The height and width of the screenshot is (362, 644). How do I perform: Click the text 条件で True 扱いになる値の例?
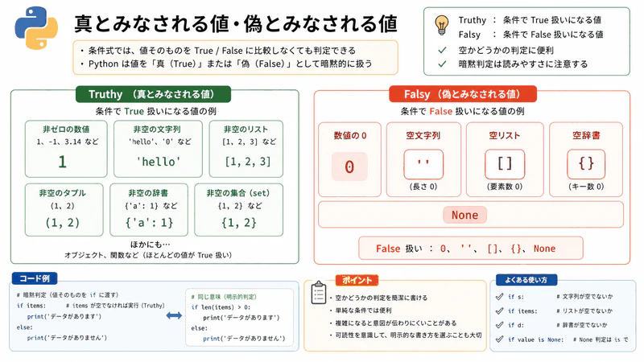pos(155,111)
